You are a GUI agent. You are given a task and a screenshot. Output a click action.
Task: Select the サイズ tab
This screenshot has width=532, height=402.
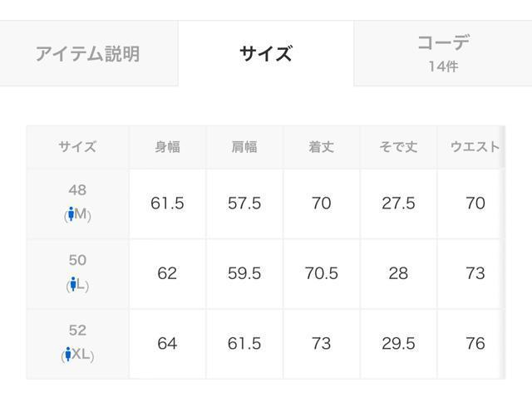[266, 54]
